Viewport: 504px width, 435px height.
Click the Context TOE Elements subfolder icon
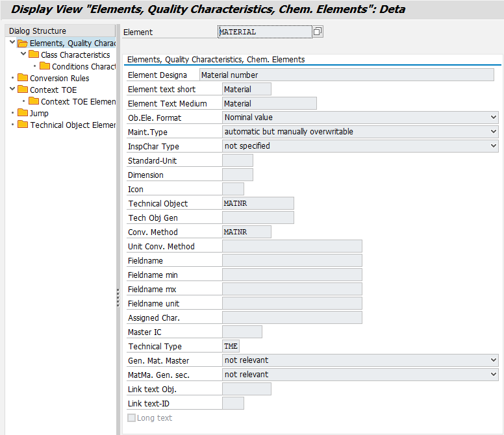point(34,101)
